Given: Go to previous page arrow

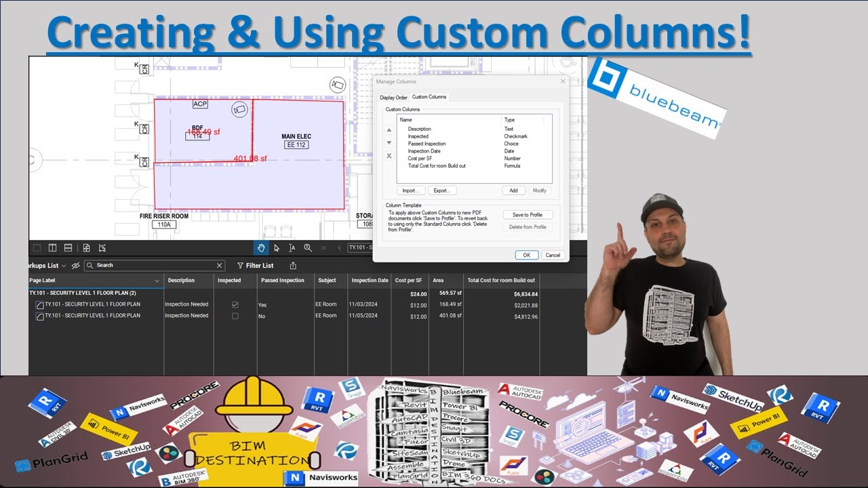Looking at the screenshot, I should click(339, 248).
